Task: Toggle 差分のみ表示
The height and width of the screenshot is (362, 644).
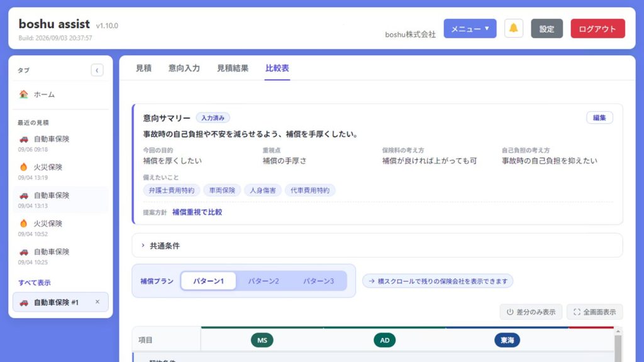Action: point(531,312)
